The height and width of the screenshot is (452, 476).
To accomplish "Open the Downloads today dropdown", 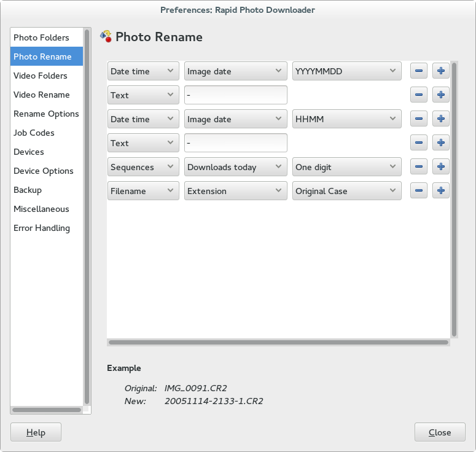I will [x=236, y=167].
